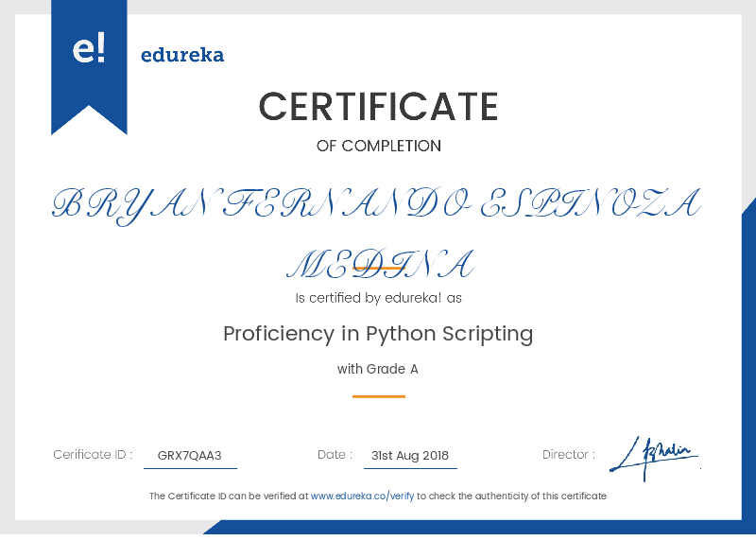Viewport: 756px width, 558px height.
Task: Select the date 31st Aug 2018
Action: (x=410, y=456)
